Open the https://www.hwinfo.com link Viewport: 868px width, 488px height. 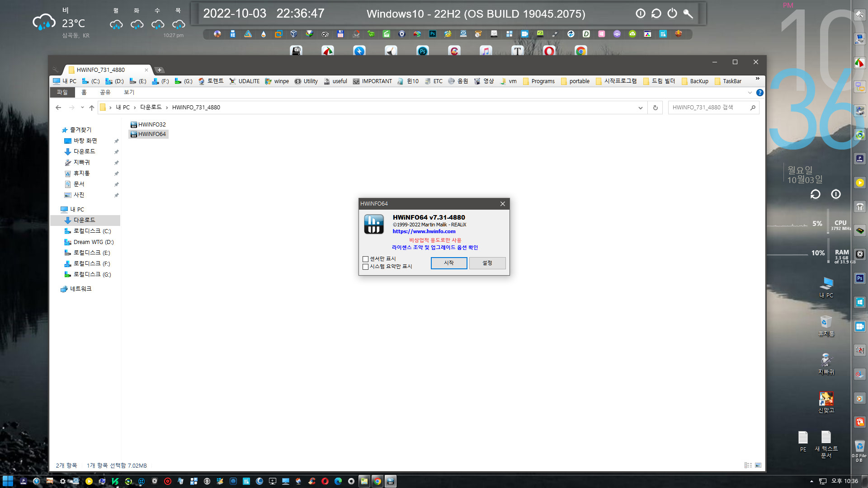coord(424,231)
